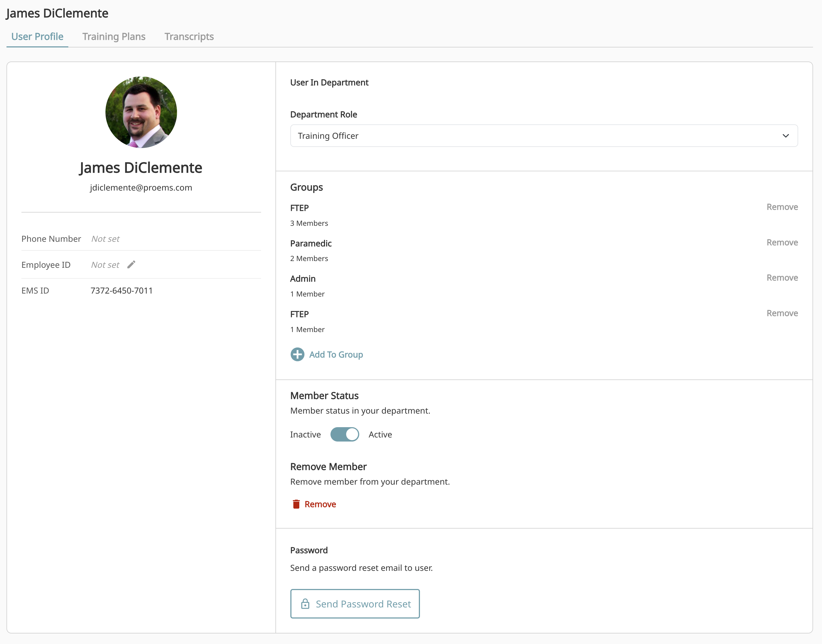Click the Send Password Reset button

[x=355, y=603]
